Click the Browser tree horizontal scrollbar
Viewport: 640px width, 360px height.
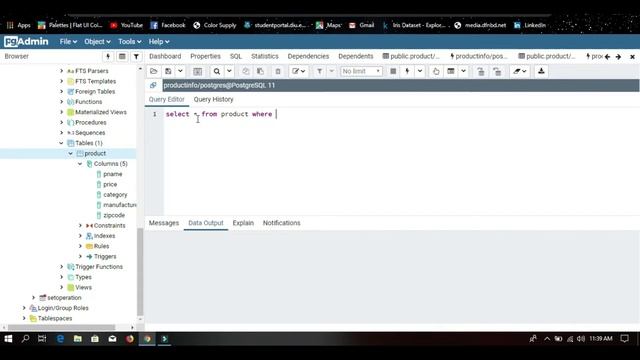(x=62, y=327)
